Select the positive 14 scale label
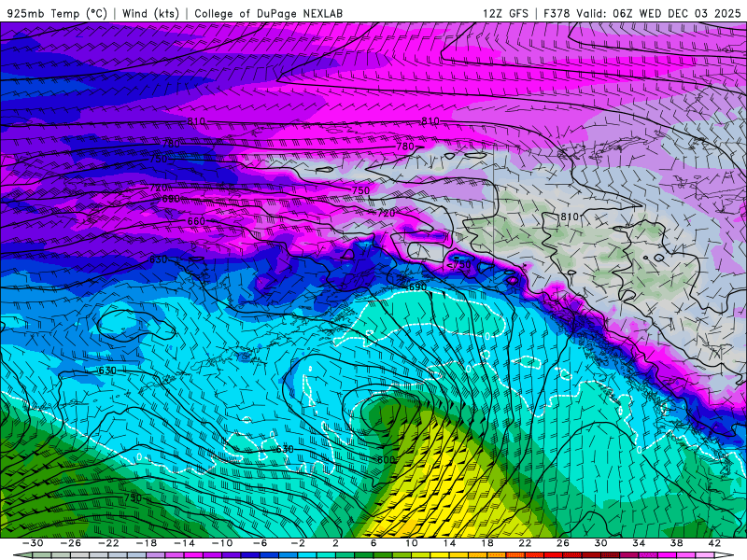 click(449, 543)
